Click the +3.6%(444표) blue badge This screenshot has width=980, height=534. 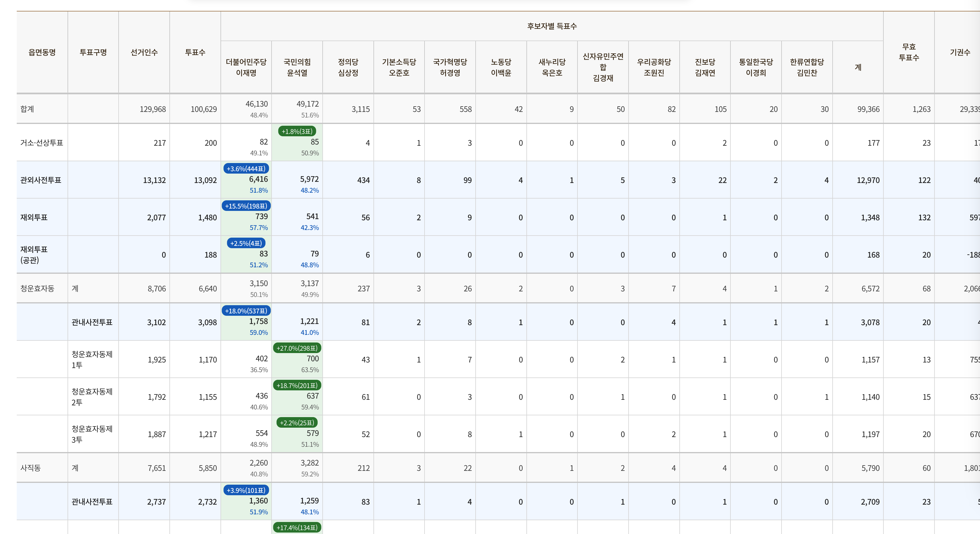tap(246, 169)
